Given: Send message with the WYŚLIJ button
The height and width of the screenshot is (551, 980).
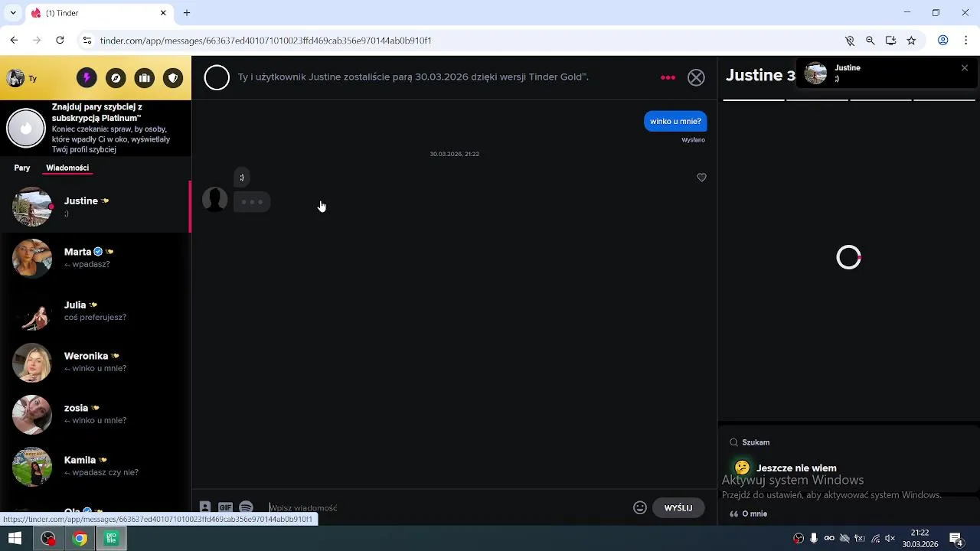Looking at the screenshot, I should pyautogui.click(x=678, y=508).
